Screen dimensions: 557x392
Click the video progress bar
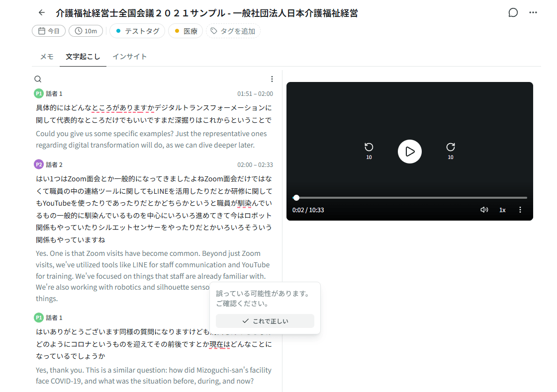coord(410,198)
